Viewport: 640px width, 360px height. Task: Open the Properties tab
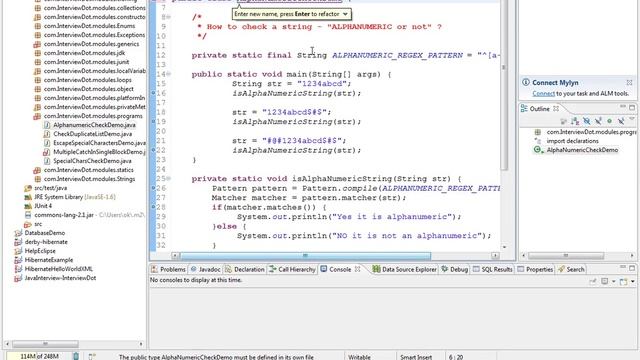535,269
